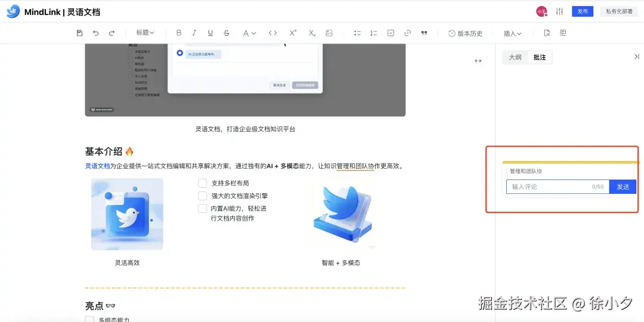
Task: Undo the last edit
Action: click(95, 33)
